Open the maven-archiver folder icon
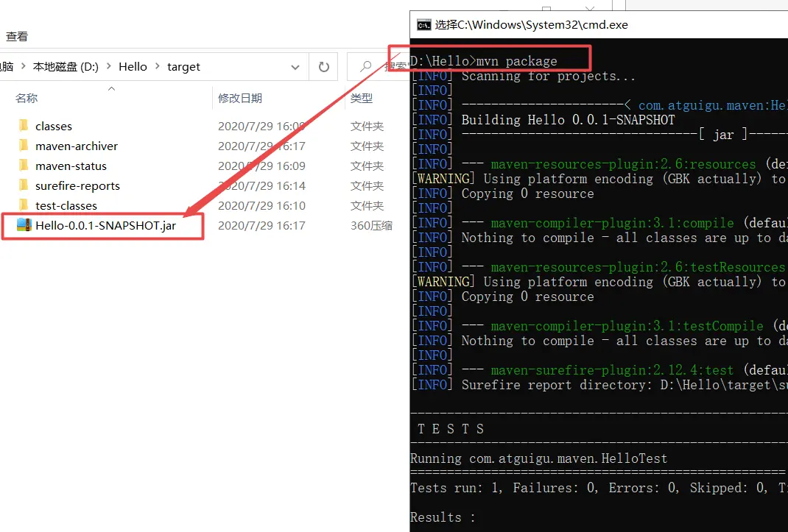Image resolution: width=788 pixels, height=532 pixels. pos(22,146)
